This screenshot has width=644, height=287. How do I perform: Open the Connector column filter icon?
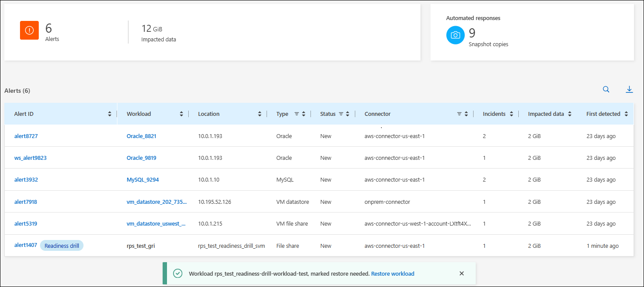pos(459,114)
